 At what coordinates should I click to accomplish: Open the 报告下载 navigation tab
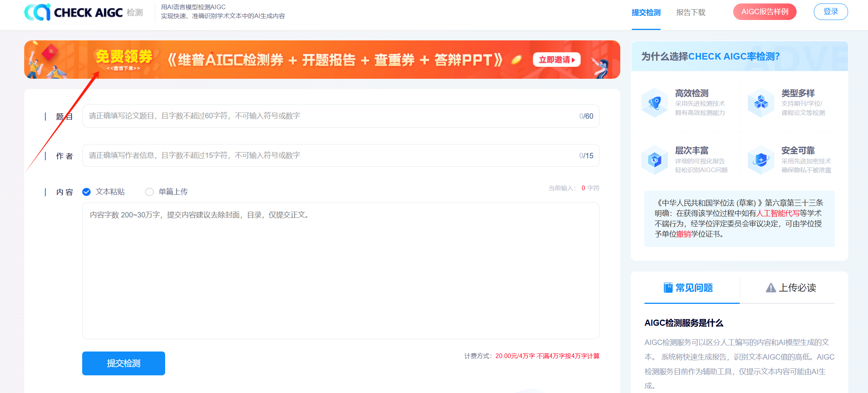point(691,13)
